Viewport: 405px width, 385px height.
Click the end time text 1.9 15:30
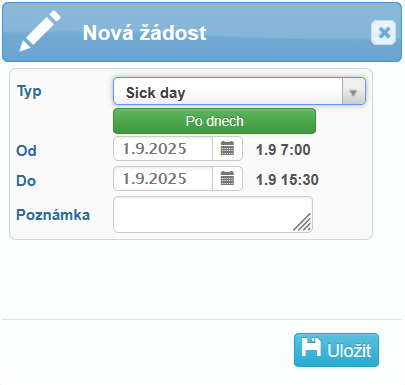coord(287,180)
